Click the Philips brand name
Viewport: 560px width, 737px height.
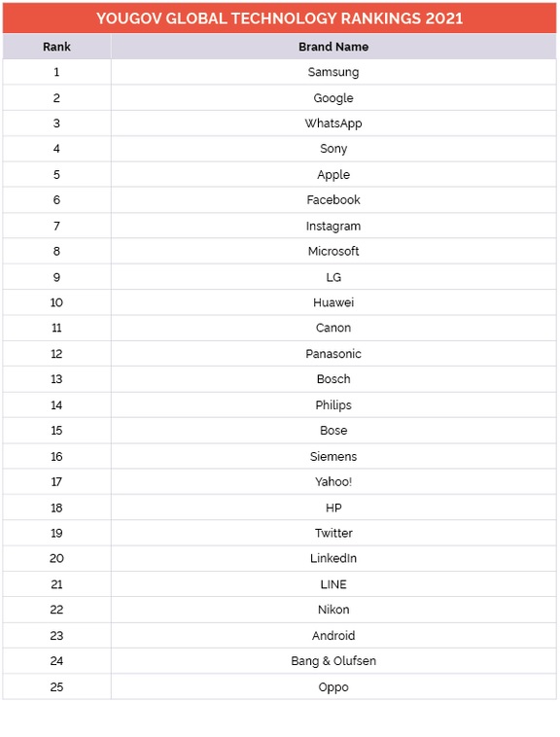pyautogui.click(x=333, y=404)
